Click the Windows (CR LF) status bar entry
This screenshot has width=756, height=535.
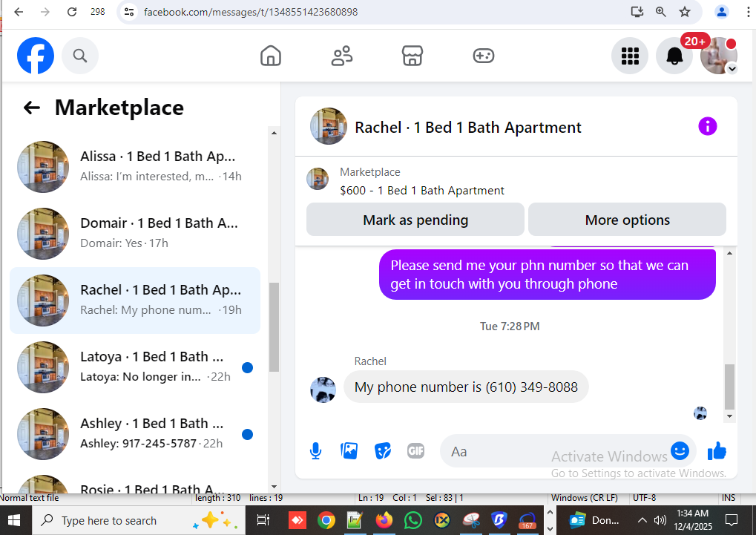pos(585,498)
